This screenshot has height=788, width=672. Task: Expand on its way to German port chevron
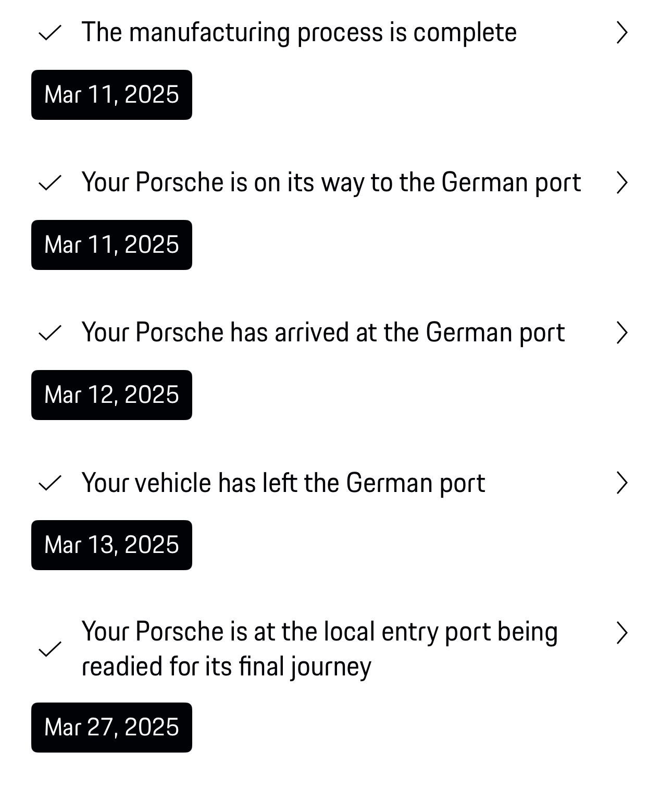621,183
